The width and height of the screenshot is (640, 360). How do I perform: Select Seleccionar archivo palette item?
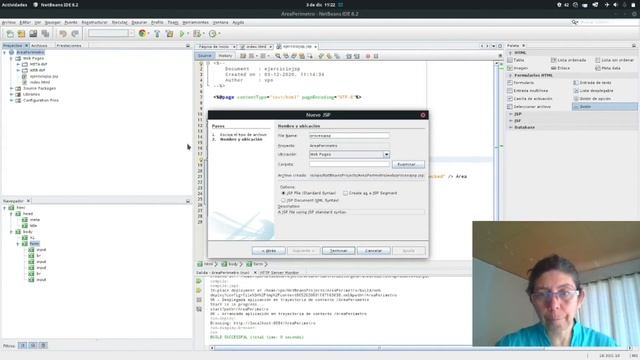(x=529, y=107)
